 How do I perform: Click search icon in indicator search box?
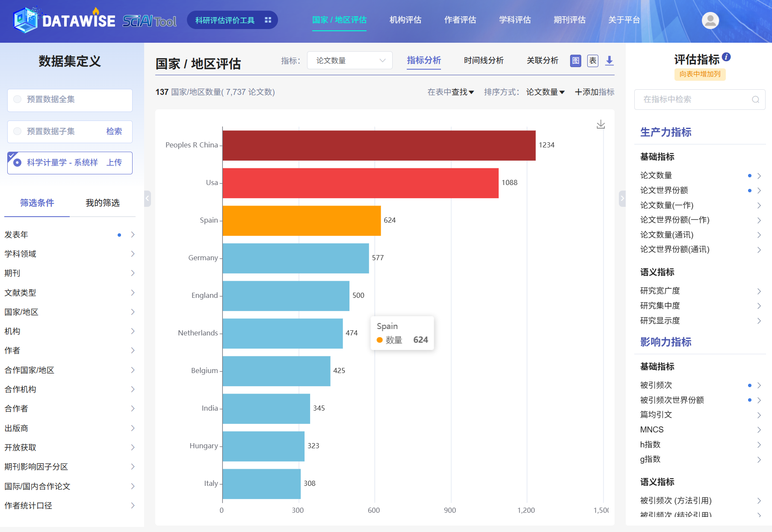[x=755, y=100]
